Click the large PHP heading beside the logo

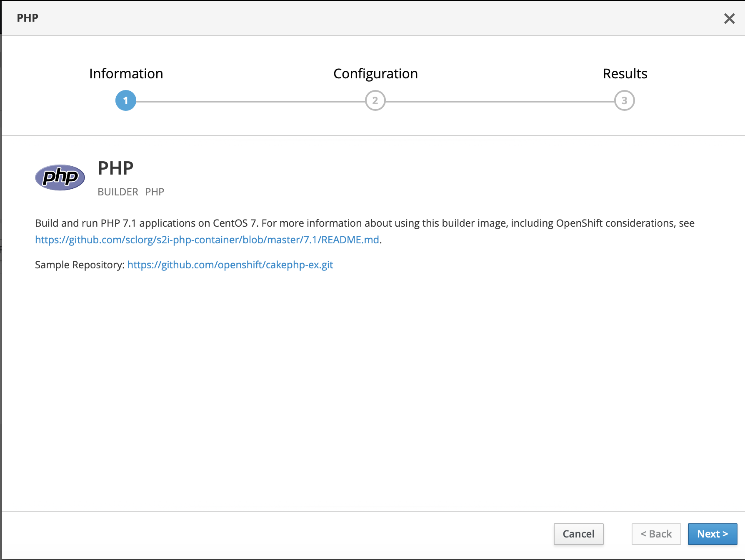pos(115,168)
